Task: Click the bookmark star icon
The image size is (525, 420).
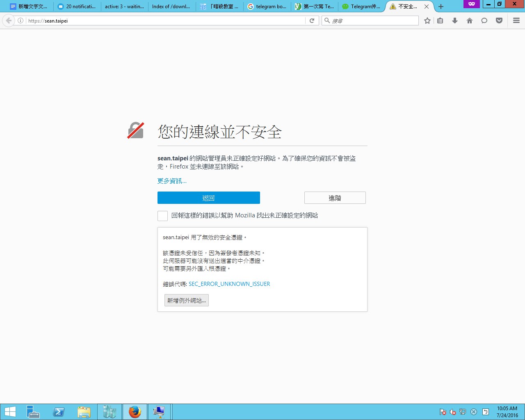Action: coord(427,21)
